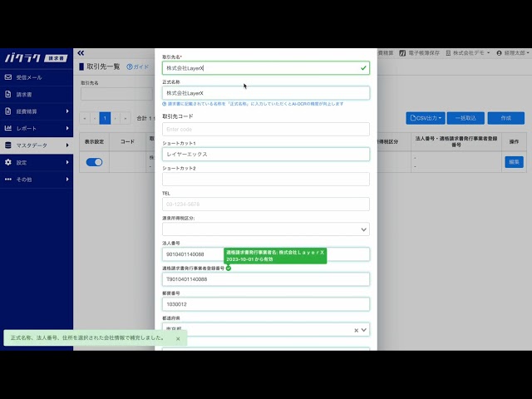Open 株式会社デモ company dropdown
Image resolution: width=532 pixels, height=399 pixels.
(468, 53)
